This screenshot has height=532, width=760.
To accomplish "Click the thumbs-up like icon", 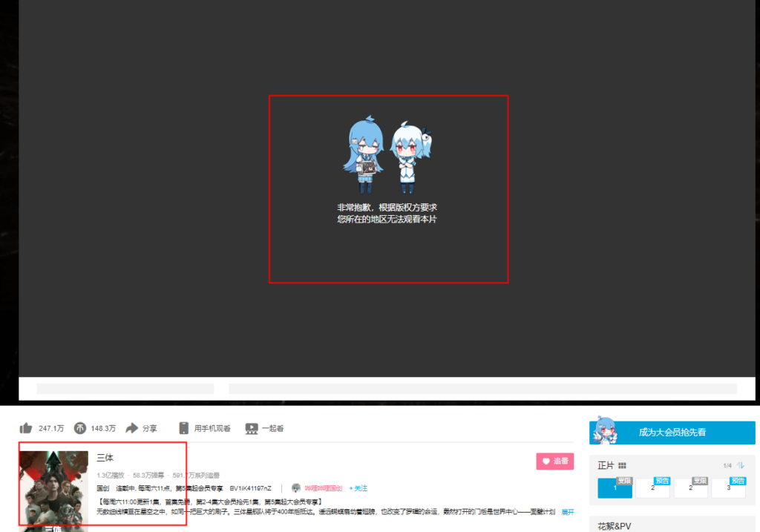I will pos(27,428).
